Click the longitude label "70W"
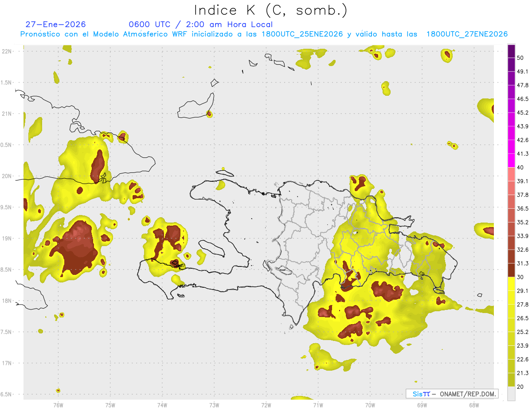Viewport: 532px width, 411px height. click(x=370, y=405)
